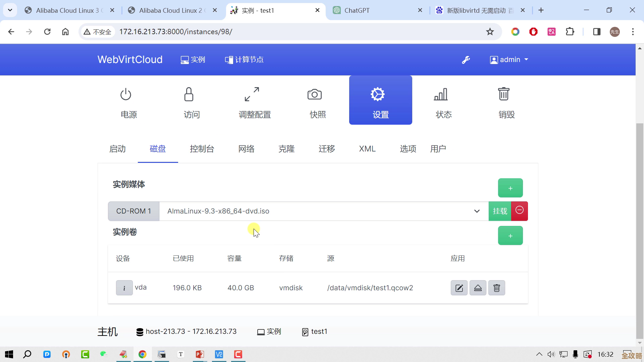Detach CD-ROM with red minus button
This screenshot has height=362, width=644.
click(x=519, y=211)
